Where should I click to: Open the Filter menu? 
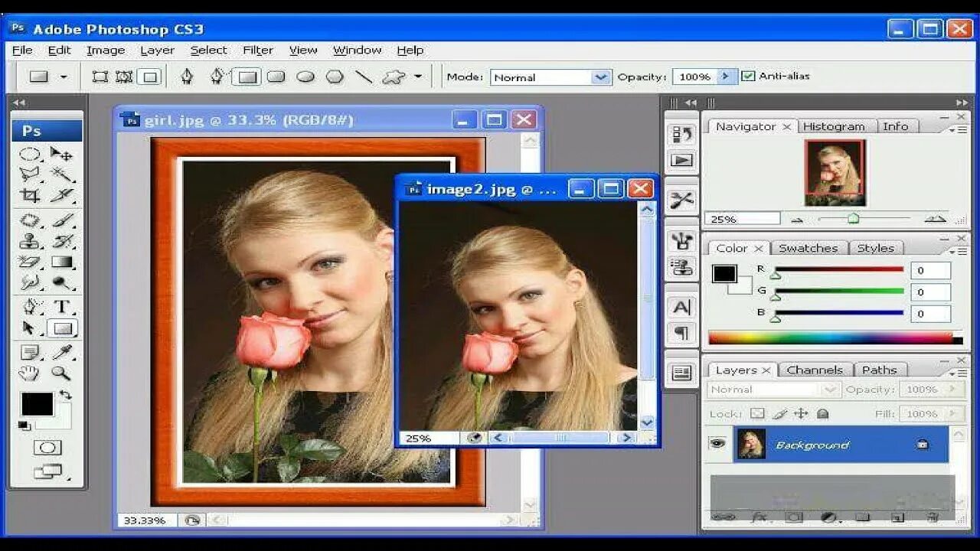[x=258, y=50]
